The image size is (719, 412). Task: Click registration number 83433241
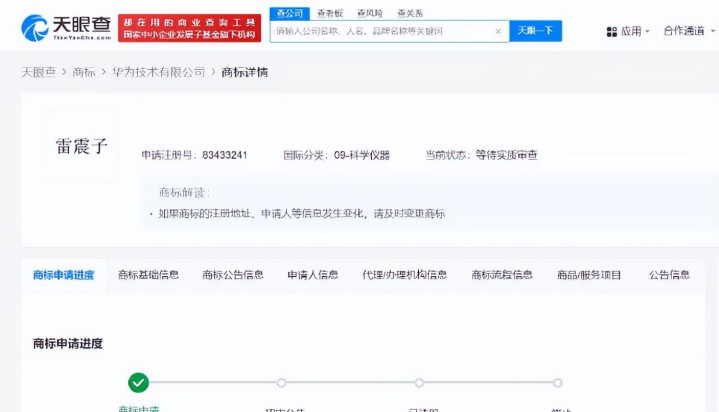click(224, 155)
